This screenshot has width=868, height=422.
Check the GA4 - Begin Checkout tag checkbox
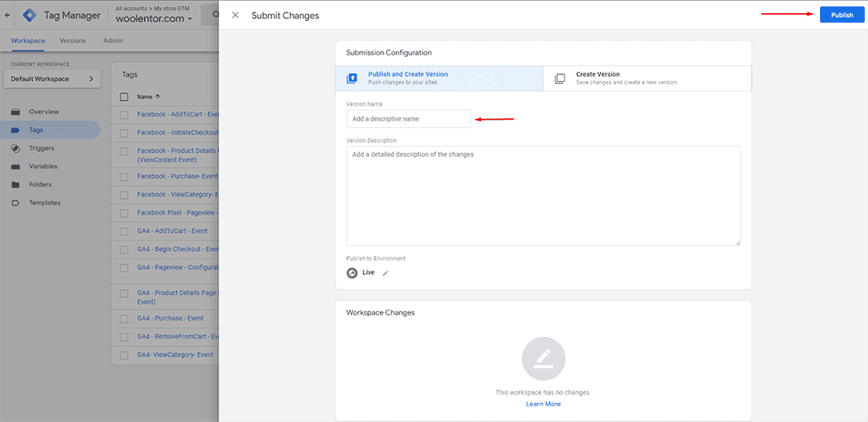(x=124, y=249)
